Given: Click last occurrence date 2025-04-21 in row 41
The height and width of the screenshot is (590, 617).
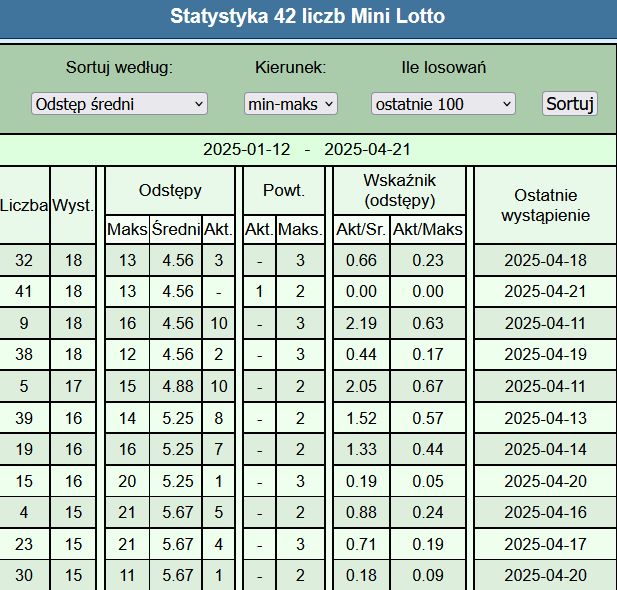Looking at the screenshot, I should tap(545, 292).
